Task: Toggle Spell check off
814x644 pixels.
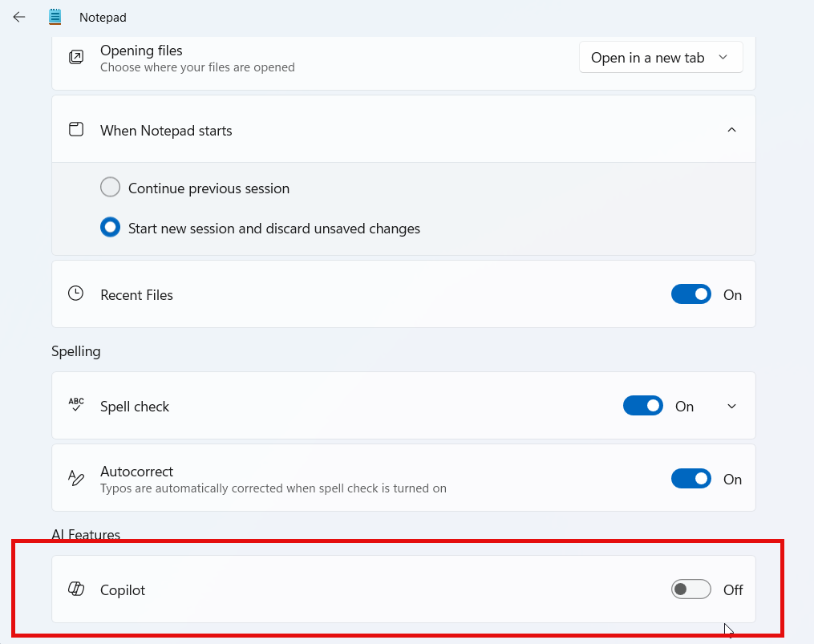Action: coord(642,405)
